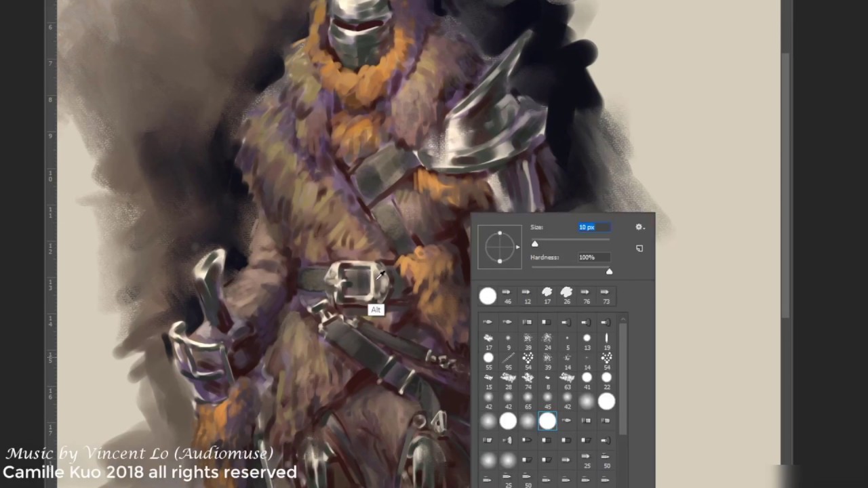Select recent brush labeled 26
The width and height of the screenshot is (868, 488).
coord(566,296)
